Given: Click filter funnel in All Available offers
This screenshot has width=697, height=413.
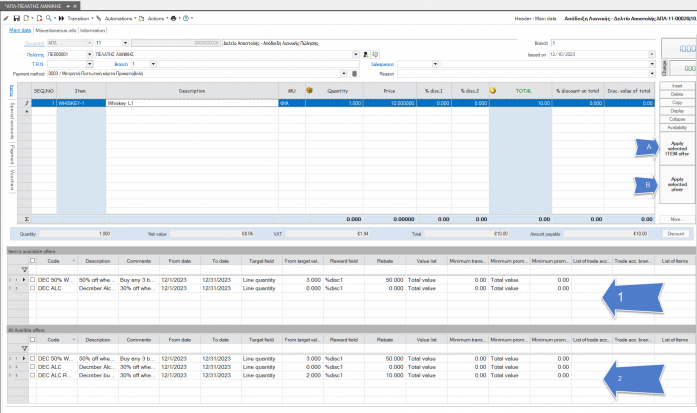Looking at the screenshot, I should pos(24,348).
